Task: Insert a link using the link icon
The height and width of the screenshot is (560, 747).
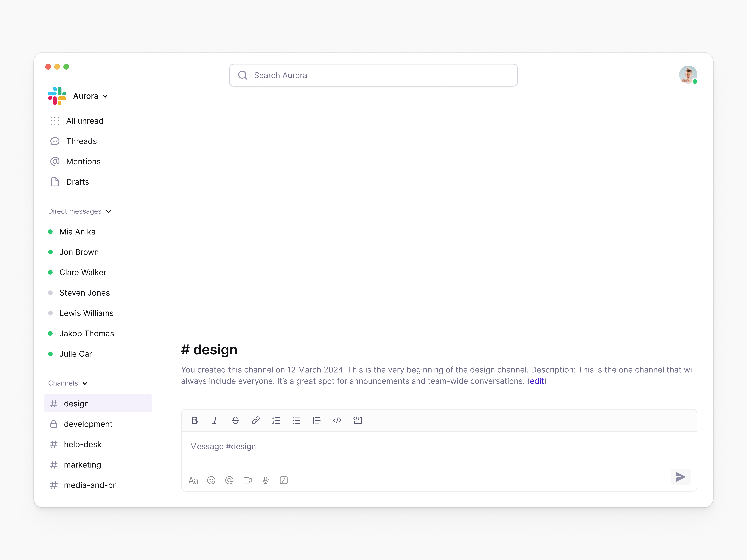Action: [256, 420]
